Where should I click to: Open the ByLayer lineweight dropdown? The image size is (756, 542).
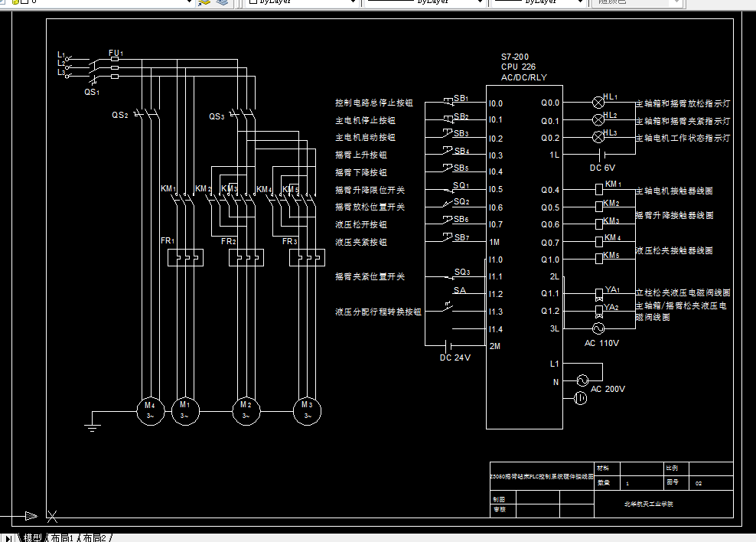click(539, 2)
